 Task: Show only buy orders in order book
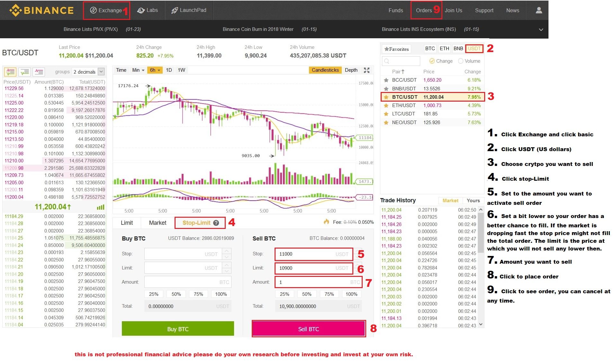tap(25, 72)
